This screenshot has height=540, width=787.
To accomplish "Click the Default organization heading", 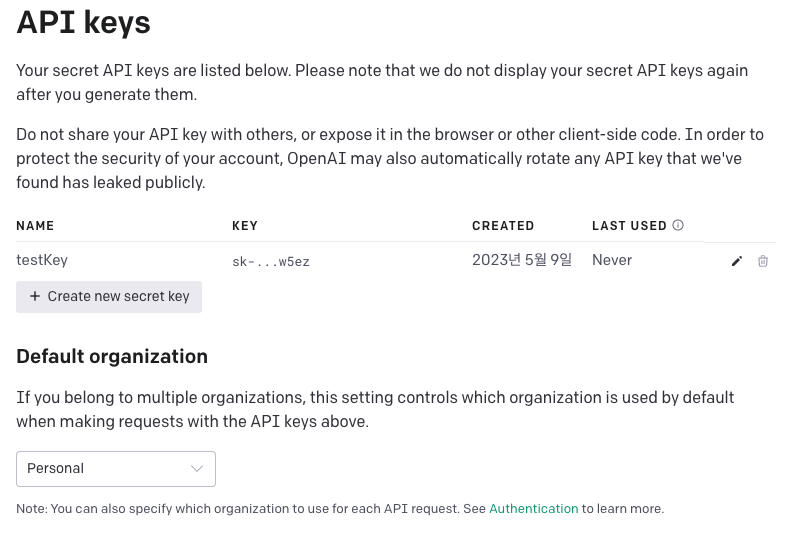I will [x=112, y=356].
